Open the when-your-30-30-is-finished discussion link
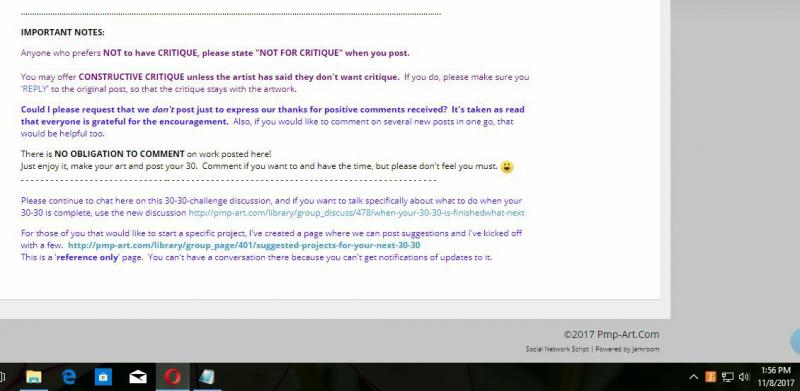This screenshot has height=391, width=800. 356,213
